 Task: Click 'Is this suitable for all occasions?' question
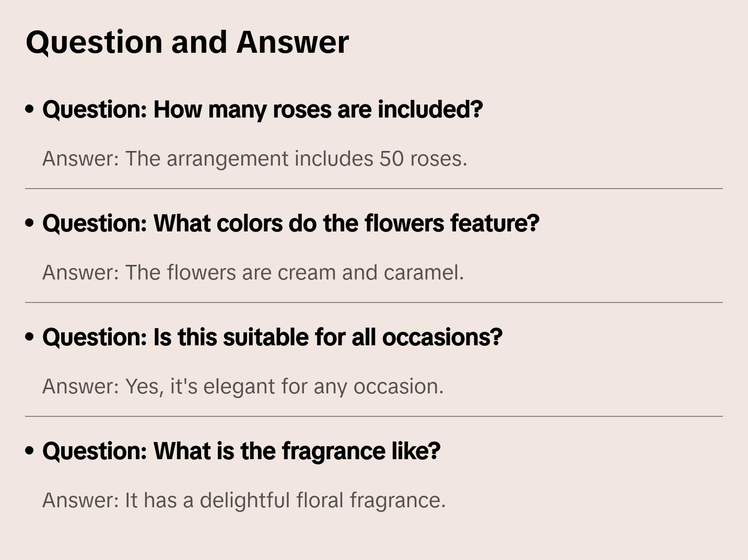272,337
